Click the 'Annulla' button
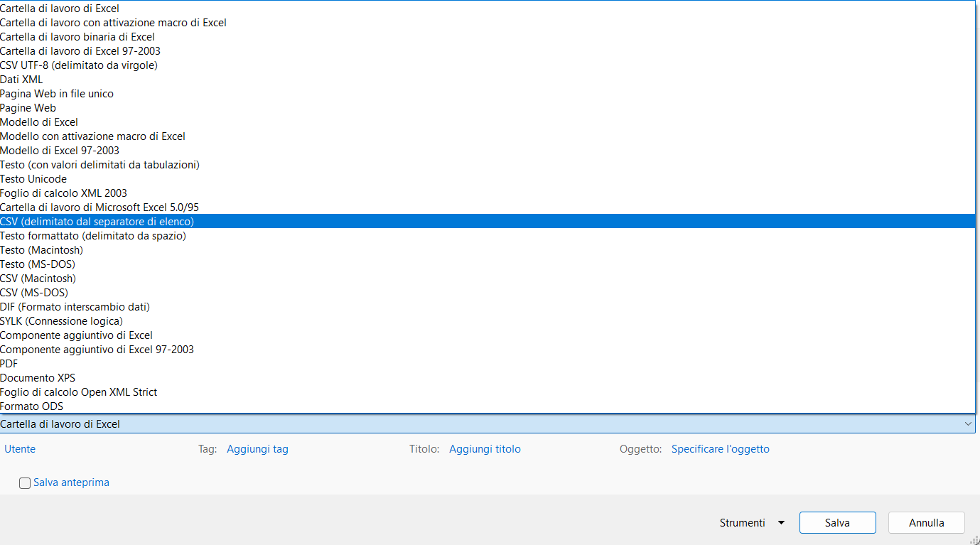 point(927,523)
